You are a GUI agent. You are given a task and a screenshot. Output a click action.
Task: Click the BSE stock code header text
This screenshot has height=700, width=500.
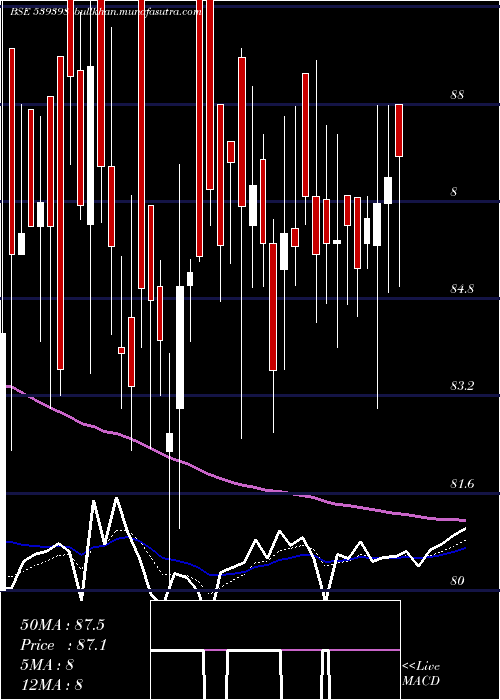[x=39, y=12]
